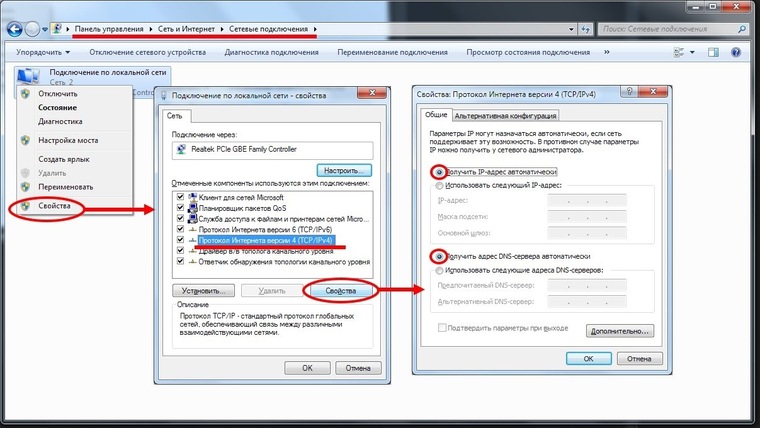Click the shield icon next to Свойства
The height and width of the screenshot is (428, 760).
pos(25,207)
